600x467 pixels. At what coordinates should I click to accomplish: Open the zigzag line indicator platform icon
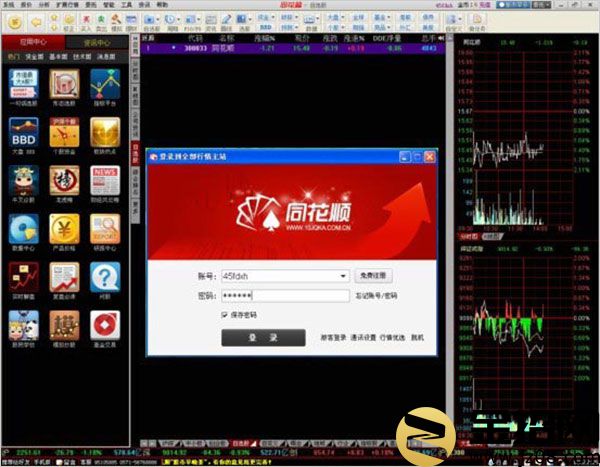105,84
